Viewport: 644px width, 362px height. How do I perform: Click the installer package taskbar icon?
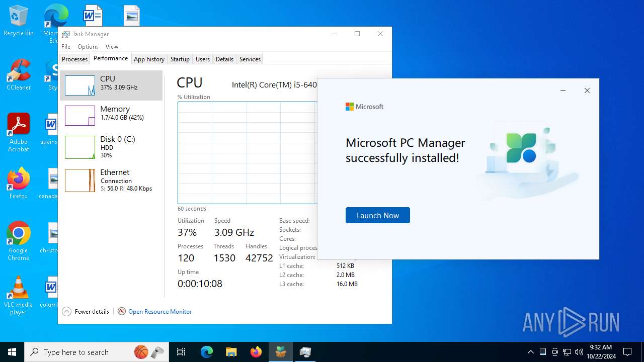pos(281,352)
